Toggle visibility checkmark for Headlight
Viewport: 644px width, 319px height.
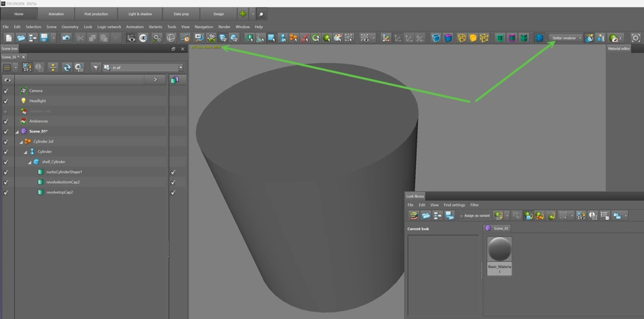[x=6, y=101]
